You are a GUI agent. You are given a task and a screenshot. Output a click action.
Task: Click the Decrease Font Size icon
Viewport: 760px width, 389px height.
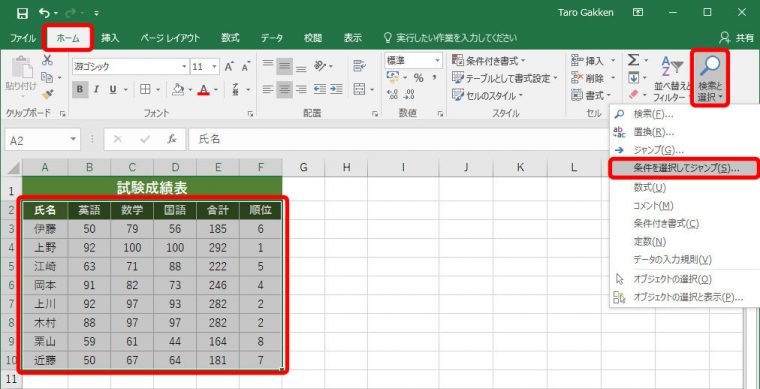click(245, 67)
